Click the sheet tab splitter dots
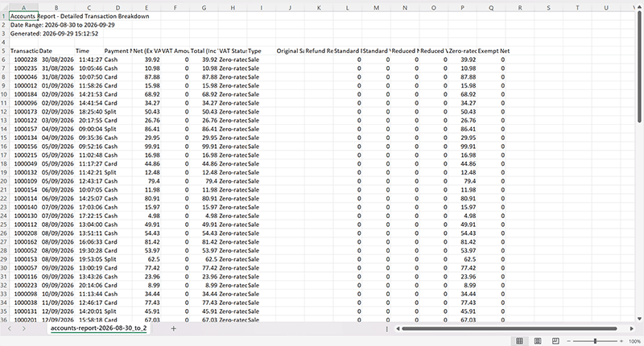This screenshot has height=346, width=644. click(x=387, y=328)
